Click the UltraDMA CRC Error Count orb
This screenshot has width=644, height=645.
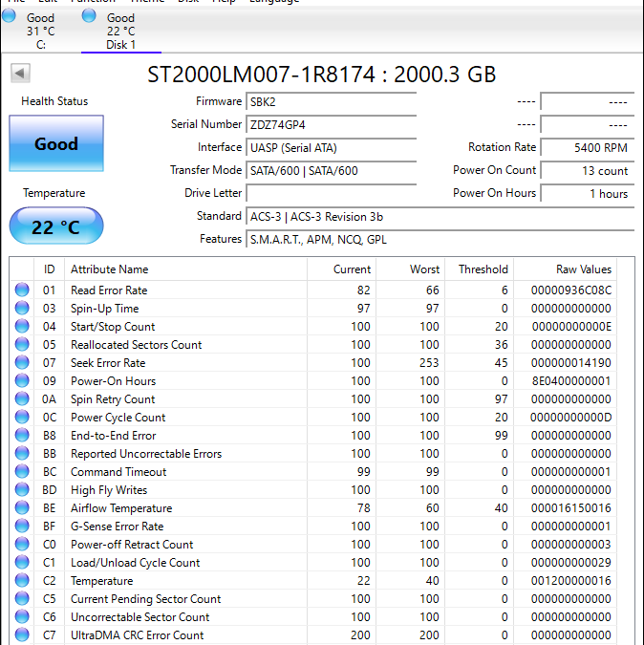click(x=22, y=634)
